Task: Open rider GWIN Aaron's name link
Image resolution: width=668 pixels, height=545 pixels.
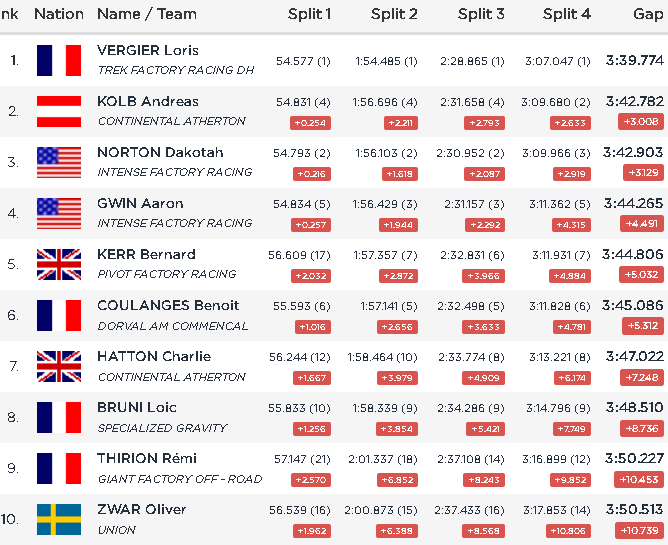Action: point(140,203)
